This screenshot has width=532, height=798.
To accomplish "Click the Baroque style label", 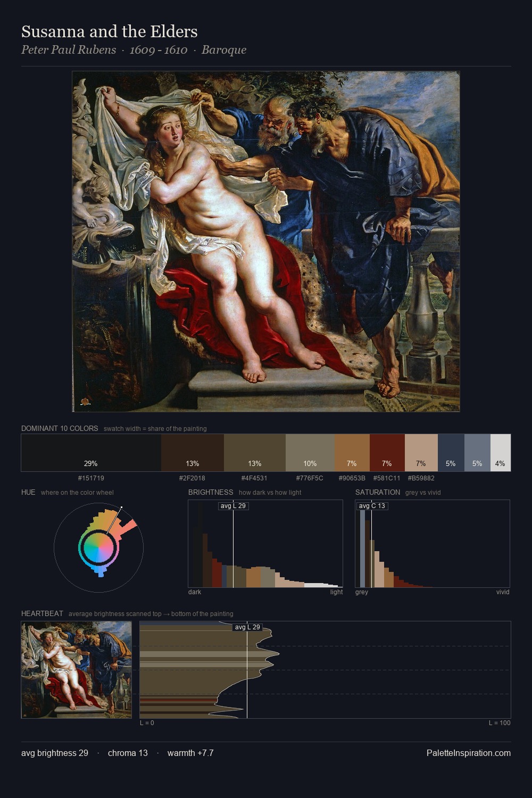I will click(x=224, y=50).
